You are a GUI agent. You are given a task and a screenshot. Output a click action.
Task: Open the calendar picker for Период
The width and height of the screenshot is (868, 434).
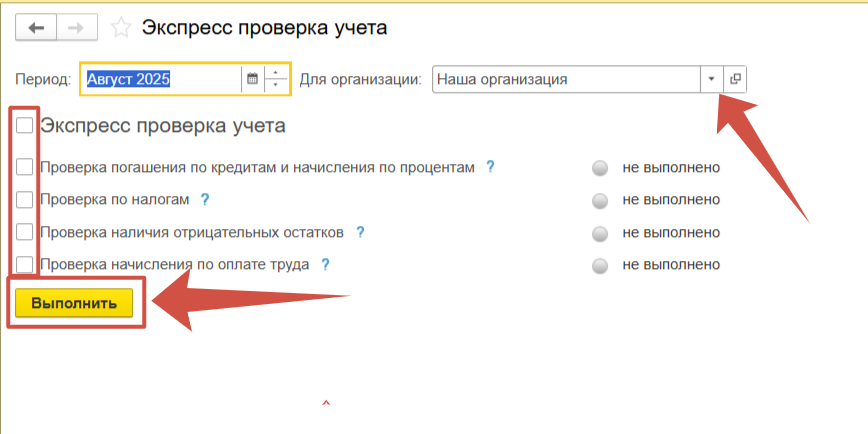coord(252,79)
